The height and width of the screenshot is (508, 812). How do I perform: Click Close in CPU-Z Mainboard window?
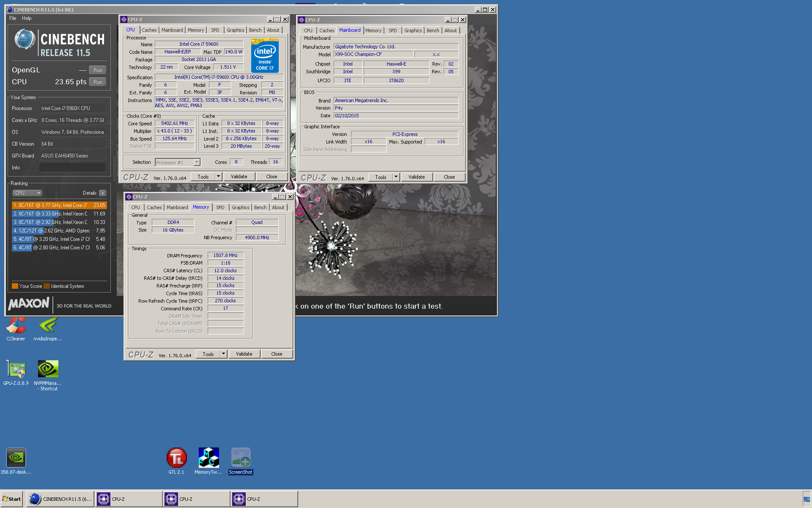tap(449, 177)
